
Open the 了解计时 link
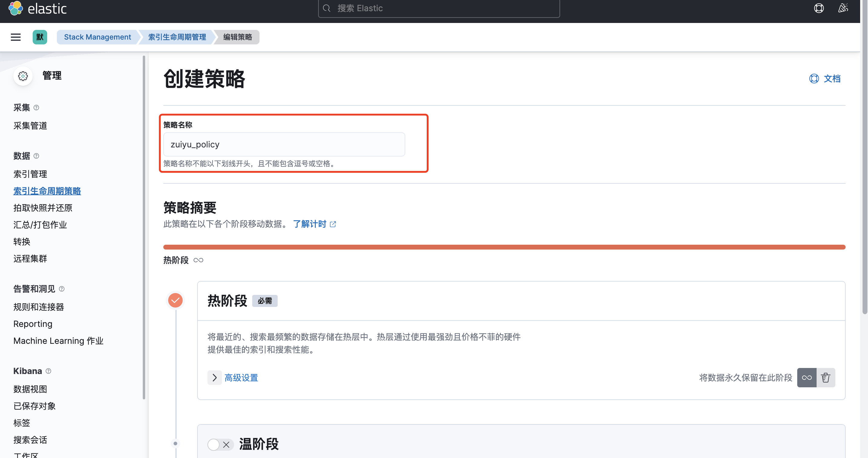[310, 224]
